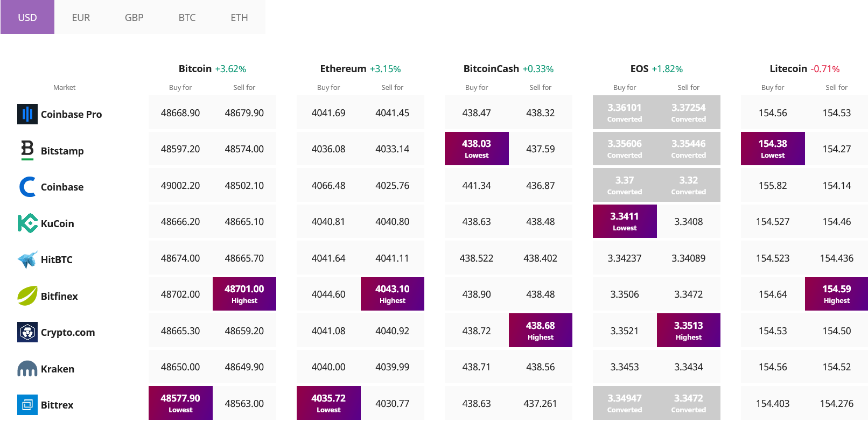
Task: Open the Crypto.com market link
Action: [x=68, y=332]
